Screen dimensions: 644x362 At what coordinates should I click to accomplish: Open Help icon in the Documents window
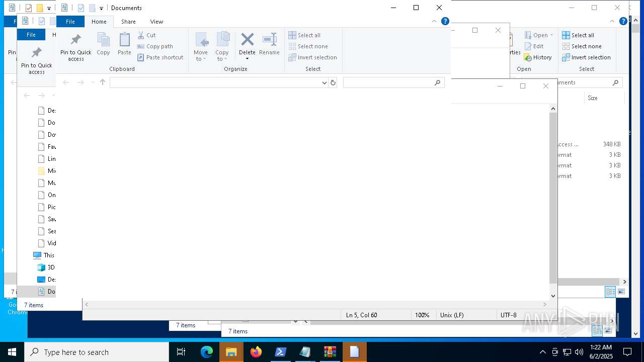coord(445,22)
